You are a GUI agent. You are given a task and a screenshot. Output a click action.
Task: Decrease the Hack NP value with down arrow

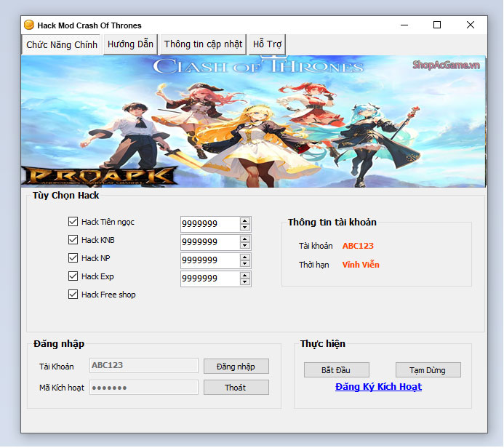[245, 264]
